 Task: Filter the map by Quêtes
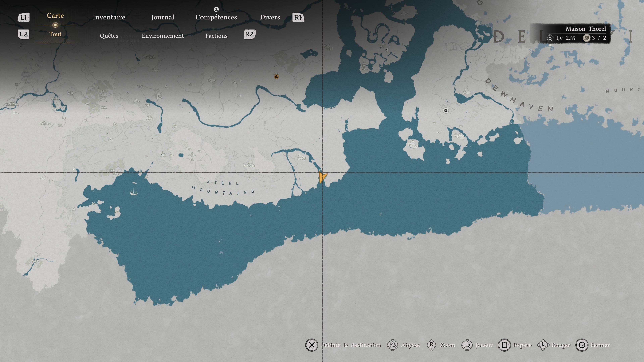coord(109,36)
